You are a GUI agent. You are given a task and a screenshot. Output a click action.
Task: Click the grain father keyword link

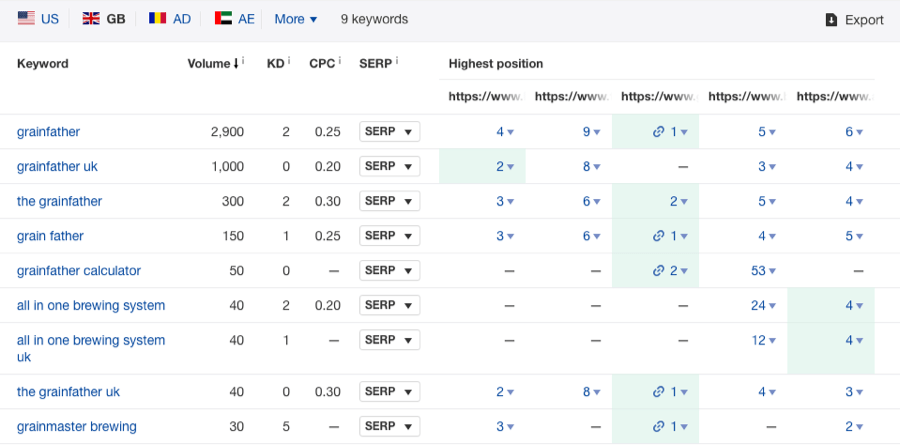(50, 236)
